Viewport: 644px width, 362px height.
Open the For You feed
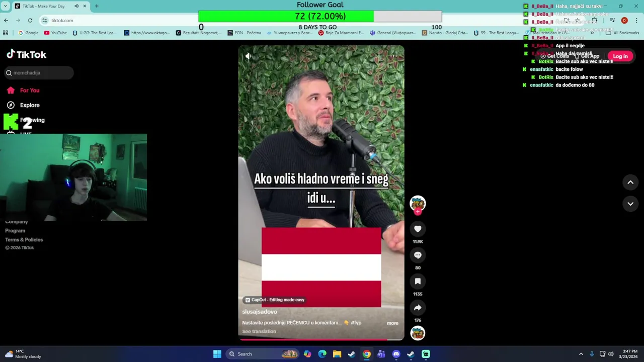pos(23,90)
